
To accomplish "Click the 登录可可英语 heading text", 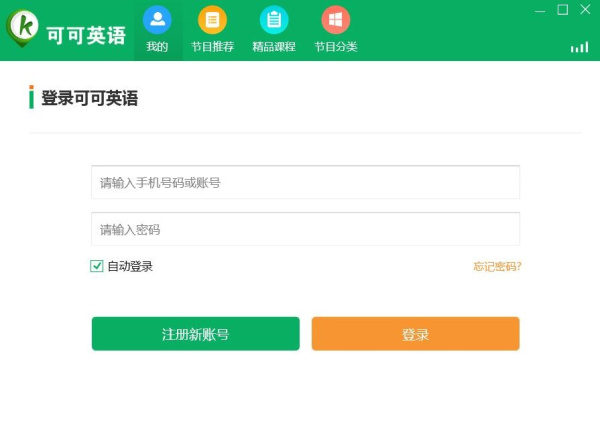I will pos(90,98).
